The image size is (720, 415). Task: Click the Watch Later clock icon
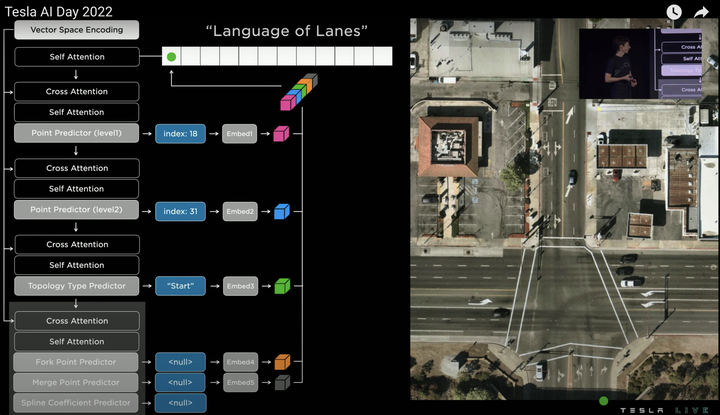click(674, 12)
